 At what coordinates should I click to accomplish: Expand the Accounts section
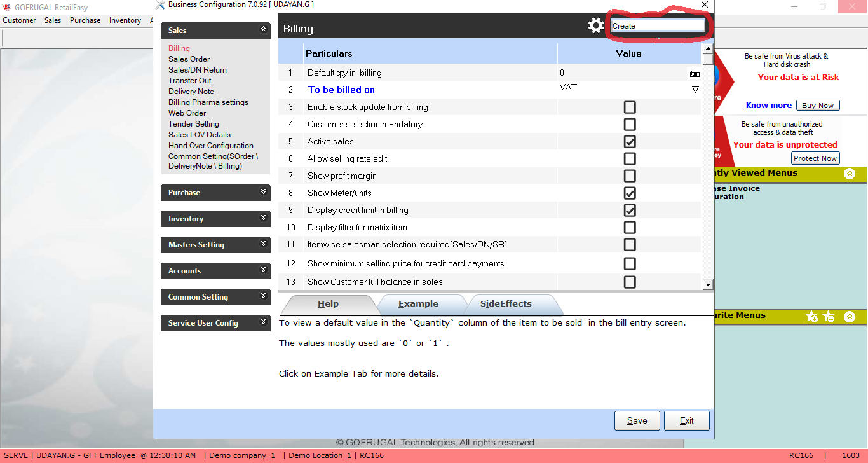pyautogui.click(x=264, y=270)
